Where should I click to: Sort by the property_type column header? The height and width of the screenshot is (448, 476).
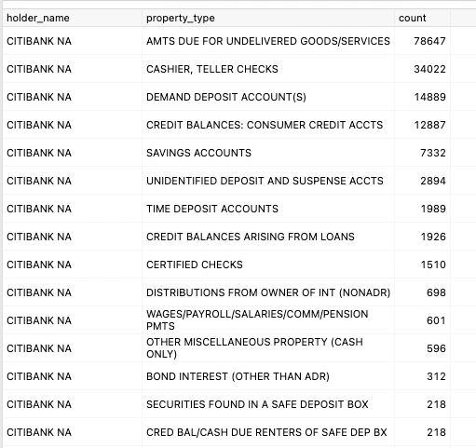click(x=268, y=18)
